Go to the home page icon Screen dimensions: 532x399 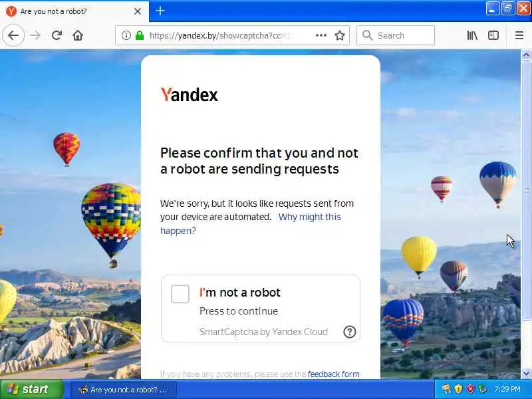click(x=78, y=35)
